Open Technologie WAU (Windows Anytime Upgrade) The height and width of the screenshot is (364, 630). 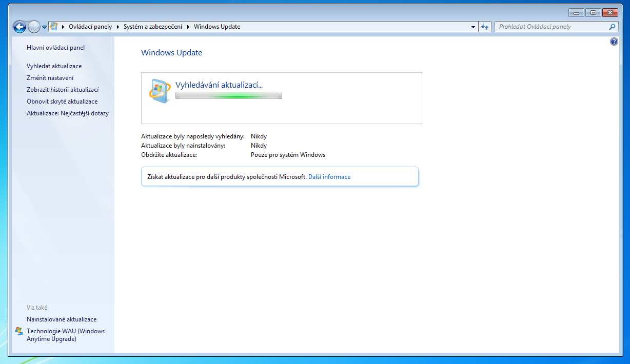point(66,335)
